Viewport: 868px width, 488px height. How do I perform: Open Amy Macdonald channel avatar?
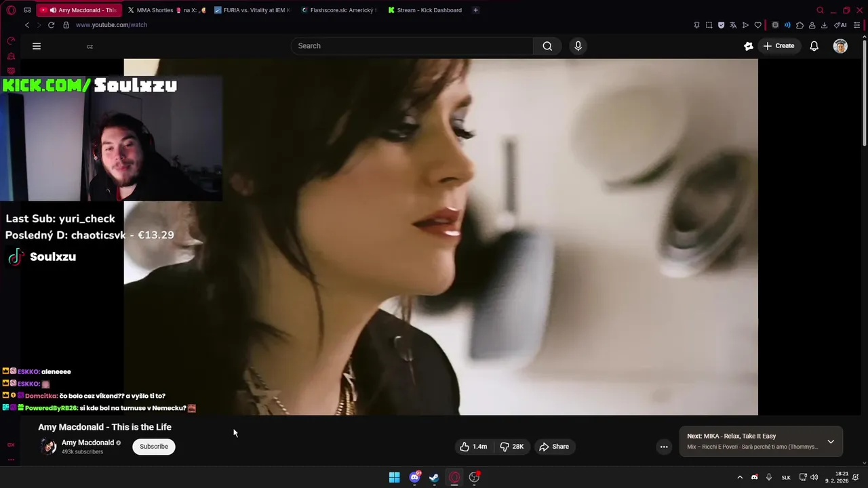pos(49,447)
